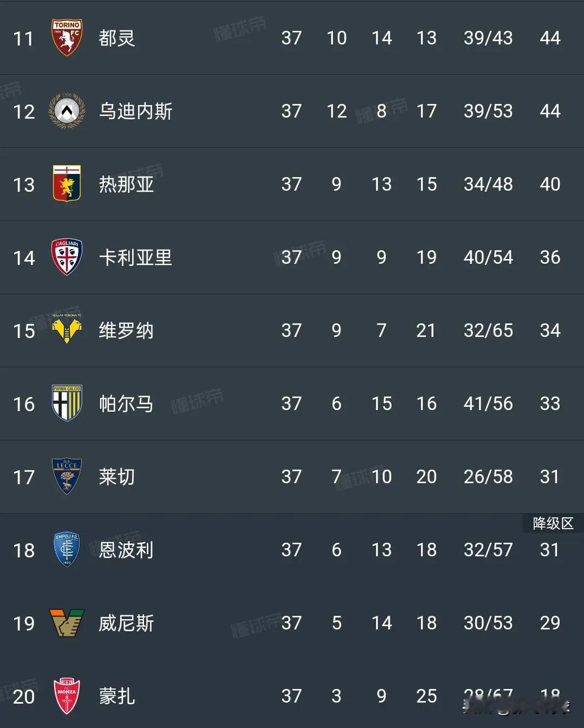Tap the red AC Monza crest
This screenshot has width=584, height=728.
pos(67,696)
